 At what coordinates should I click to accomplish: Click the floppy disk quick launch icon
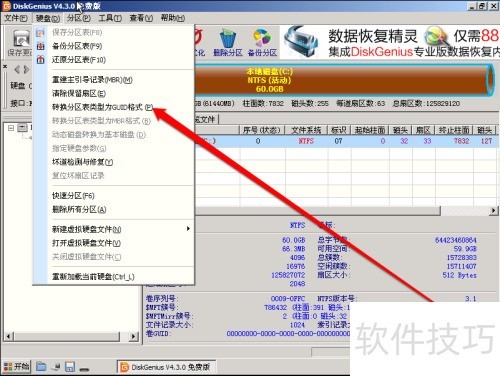pos(70,367)
